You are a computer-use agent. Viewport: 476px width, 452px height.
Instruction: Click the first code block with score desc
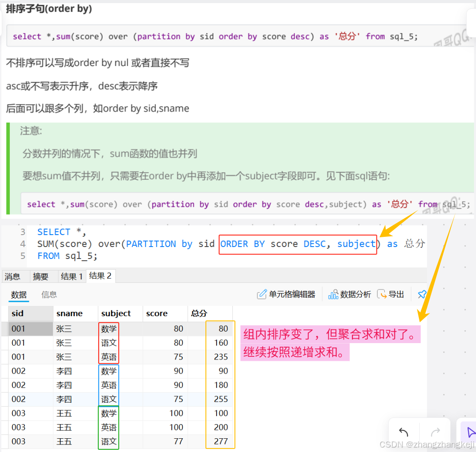[x=240, y=36]
